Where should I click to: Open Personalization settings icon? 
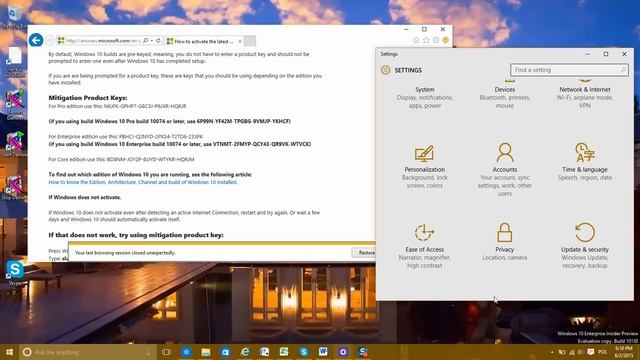coord(424,154)
